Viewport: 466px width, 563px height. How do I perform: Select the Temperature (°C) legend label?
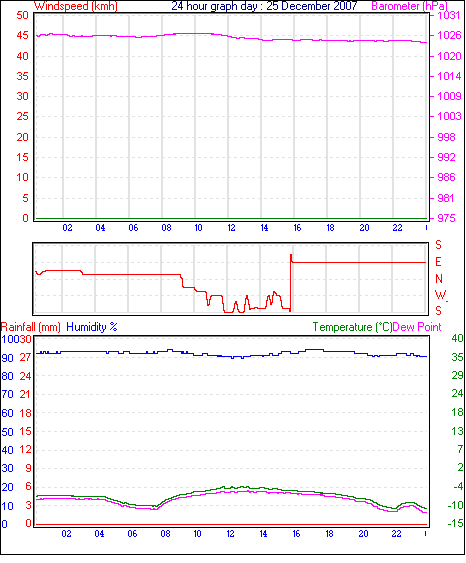coord(352,327)
